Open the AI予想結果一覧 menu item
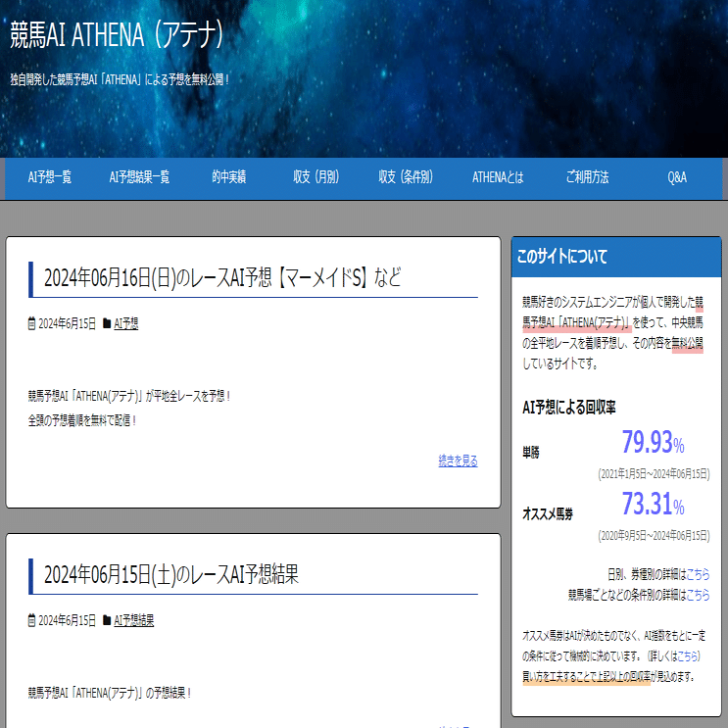 (139, 177)
